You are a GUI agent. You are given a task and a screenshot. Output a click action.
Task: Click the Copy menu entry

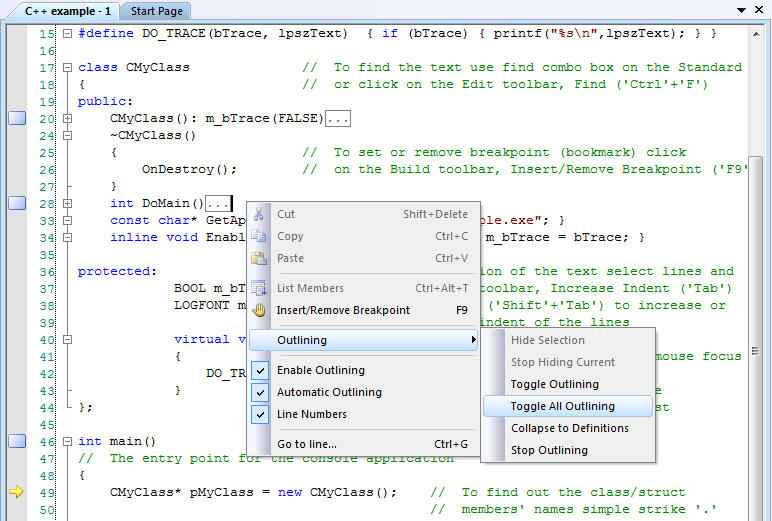[363, 236]
